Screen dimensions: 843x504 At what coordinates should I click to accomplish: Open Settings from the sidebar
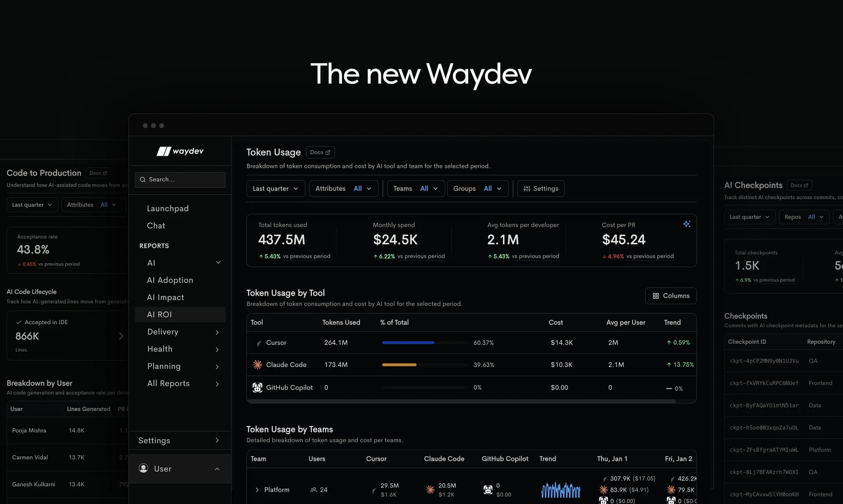click(154, 440)
